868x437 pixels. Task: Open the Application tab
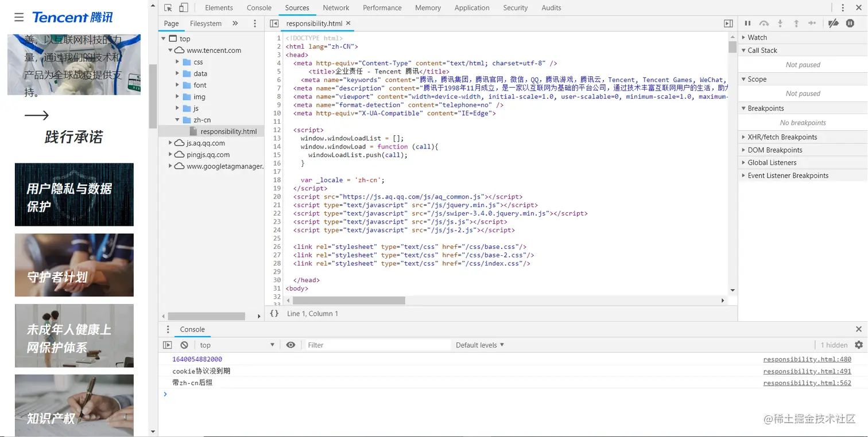pyautogui.click(x=472, y=8)
